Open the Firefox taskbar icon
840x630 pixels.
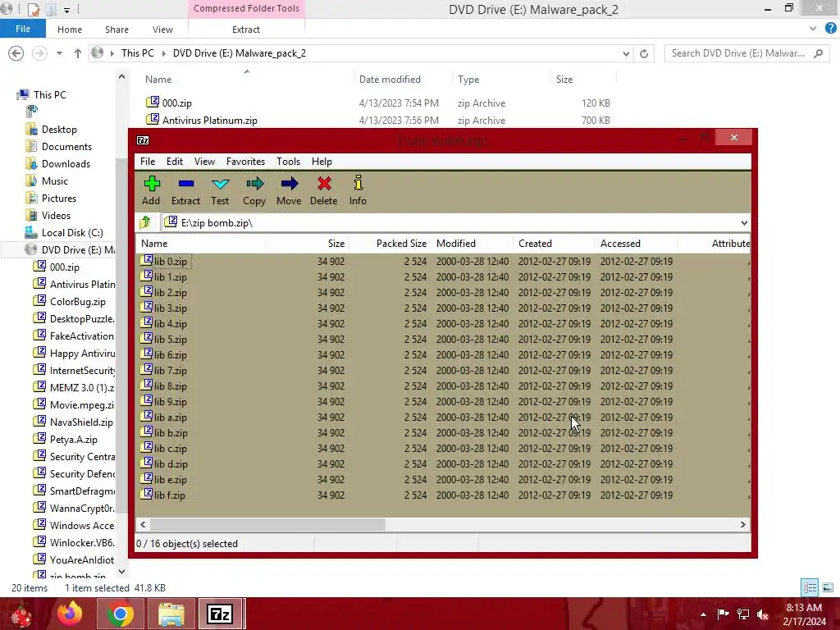point(71,614)
